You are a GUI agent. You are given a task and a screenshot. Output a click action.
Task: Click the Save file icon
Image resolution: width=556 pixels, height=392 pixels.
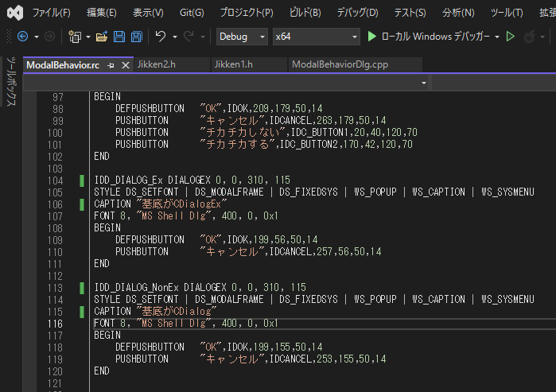[119, 37]
